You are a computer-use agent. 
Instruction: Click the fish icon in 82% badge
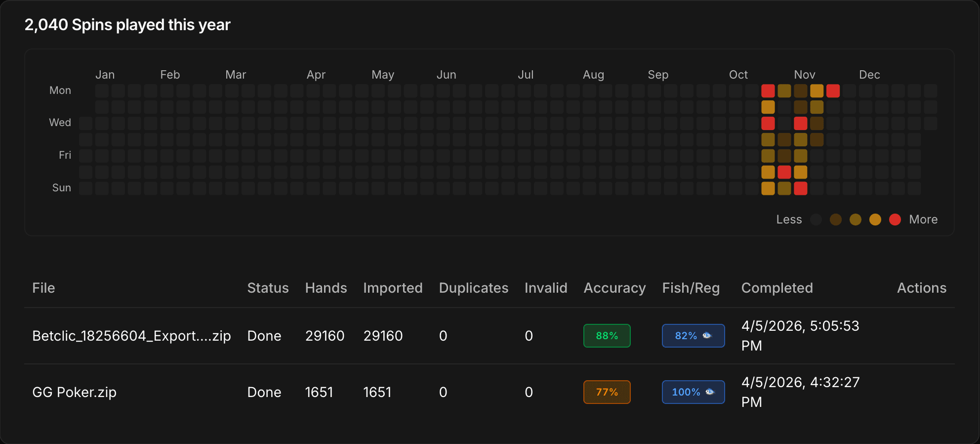click(x=707, y=336)
